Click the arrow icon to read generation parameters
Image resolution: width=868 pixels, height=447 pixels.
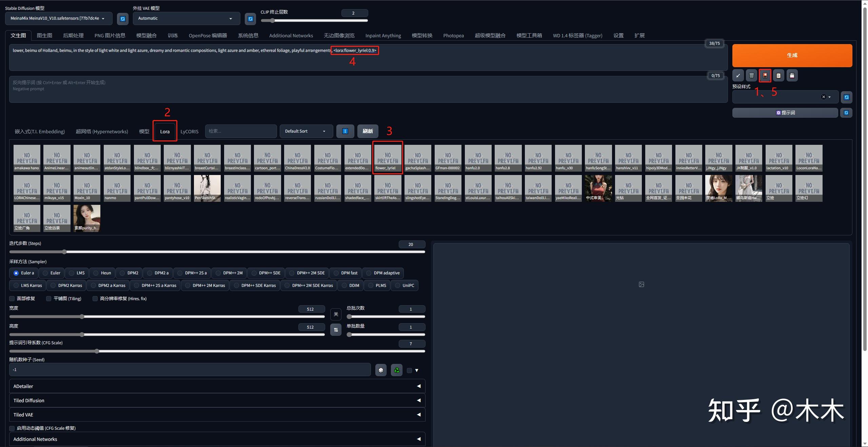738,76
